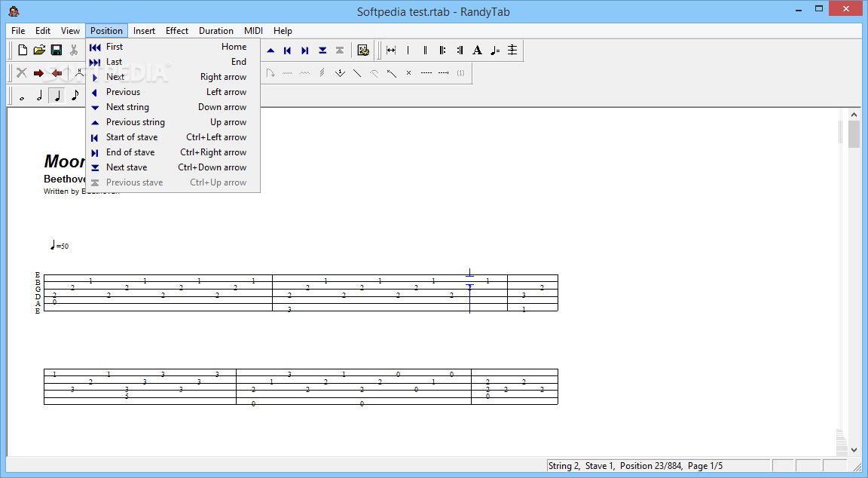Close the open Position menu
Viewport: 868px width, 478px height.
tap(106, 31)
